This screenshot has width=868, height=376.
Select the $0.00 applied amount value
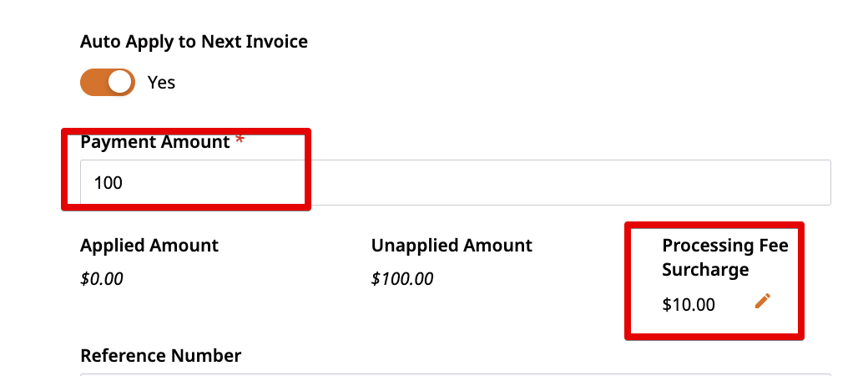coord(101,278)
